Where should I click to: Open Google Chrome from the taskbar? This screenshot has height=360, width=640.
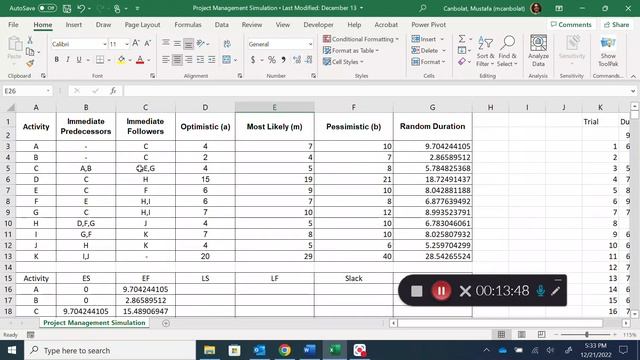coord(284,350)
